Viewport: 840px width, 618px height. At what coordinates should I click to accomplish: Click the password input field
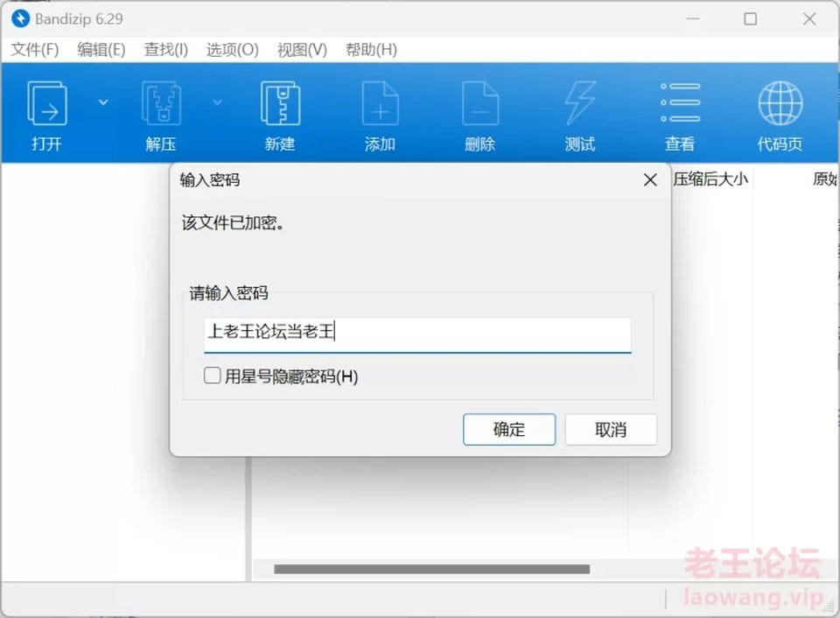click(x=417, y=335)
